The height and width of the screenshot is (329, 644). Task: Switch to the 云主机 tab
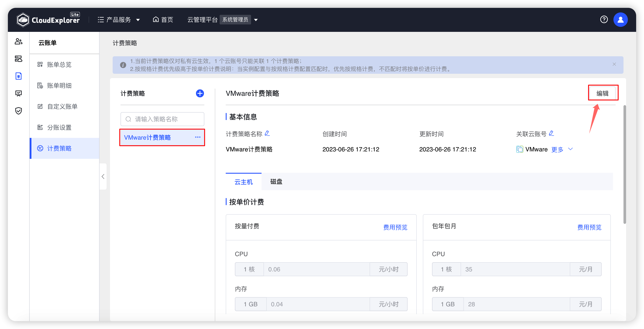coord(243,182)
